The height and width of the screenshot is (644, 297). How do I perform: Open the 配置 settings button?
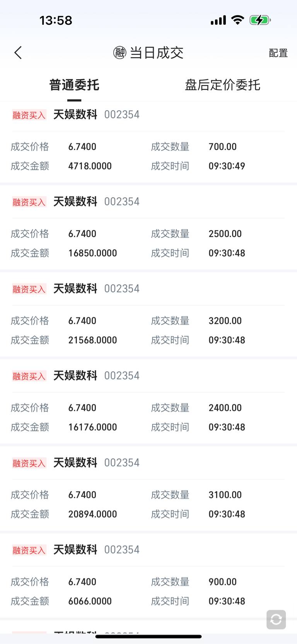pyautogui.click(x=278, y=53)
